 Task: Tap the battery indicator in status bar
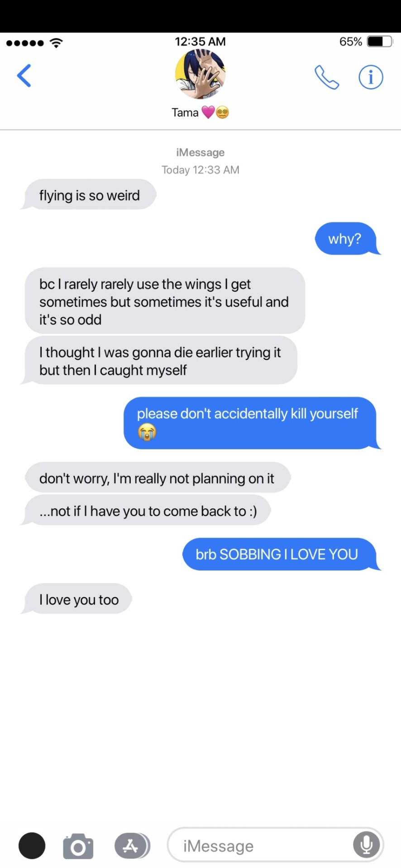coord(380,42)
